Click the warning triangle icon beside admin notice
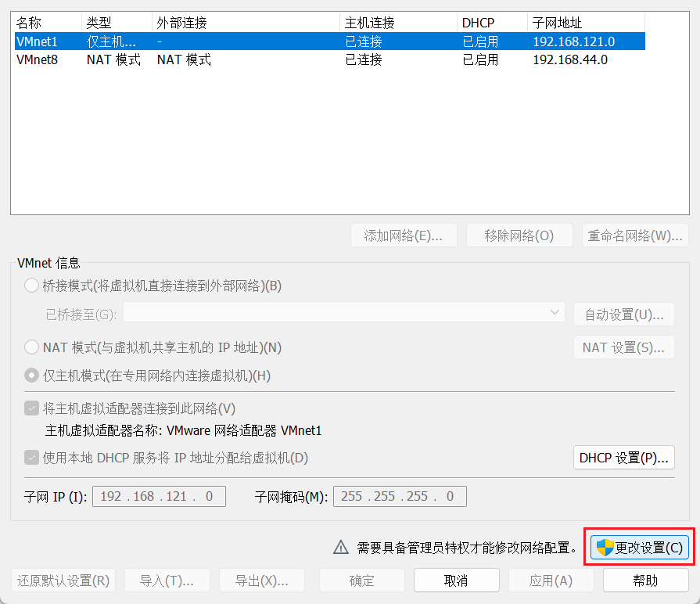The width and height of the screenshot is (700, 604). 340,548
